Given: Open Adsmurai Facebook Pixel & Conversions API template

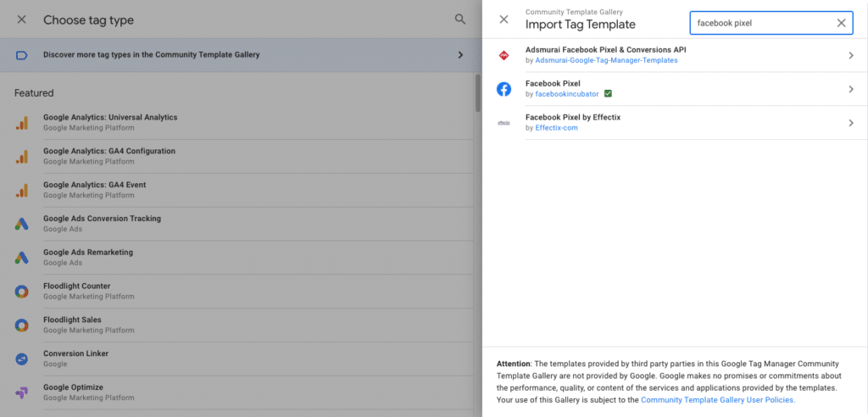Looking at the screenshot, I should click(x=675, y=55).
